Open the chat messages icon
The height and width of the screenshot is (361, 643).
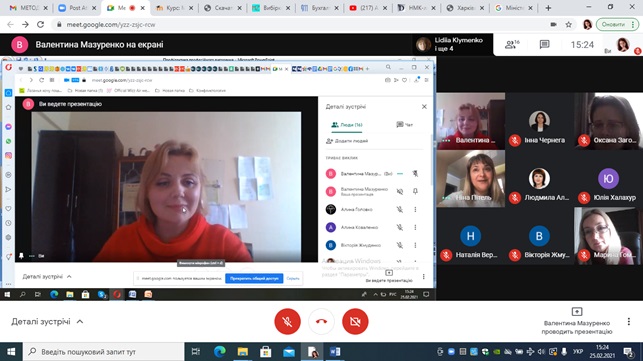pos(545,44)
